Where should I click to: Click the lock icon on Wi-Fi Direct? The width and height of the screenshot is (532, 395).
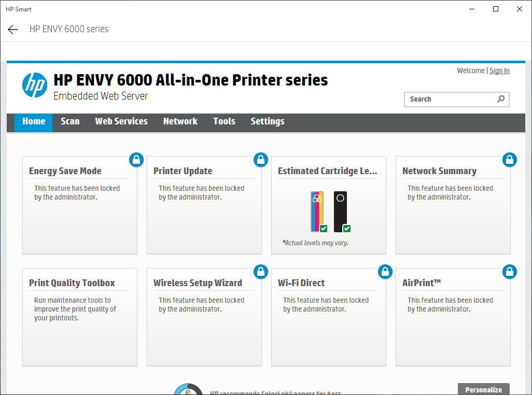[385, 272]
